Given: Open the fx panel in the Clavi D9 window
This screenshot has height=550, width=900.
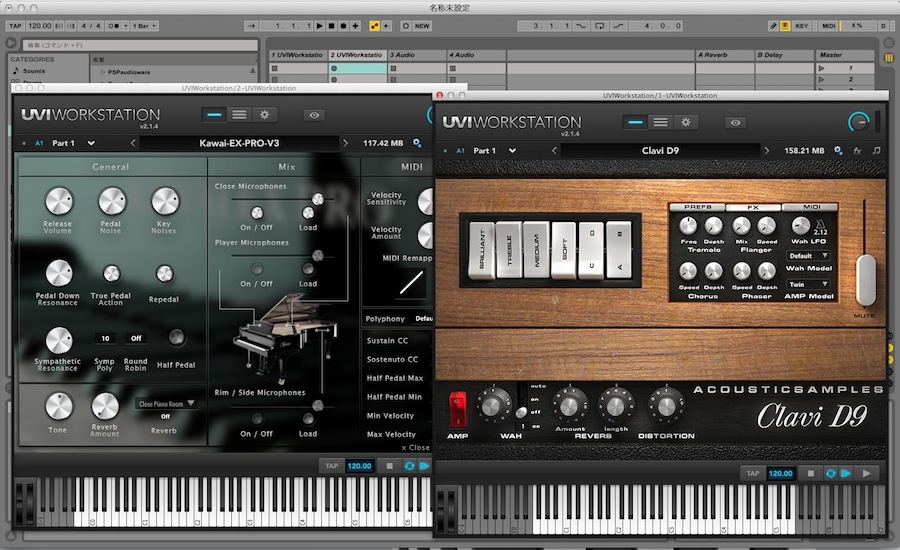Looking at the screenshot, I should 857,150.
